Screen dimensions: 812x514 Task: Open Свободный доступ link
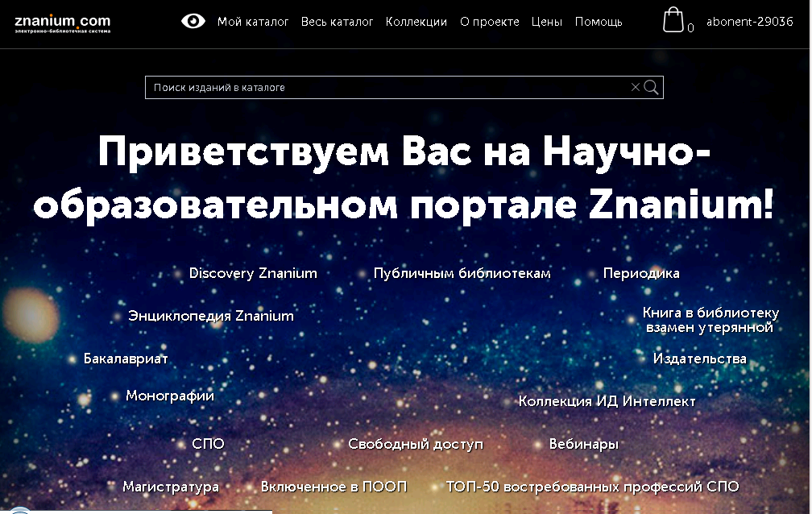(416, 444)
